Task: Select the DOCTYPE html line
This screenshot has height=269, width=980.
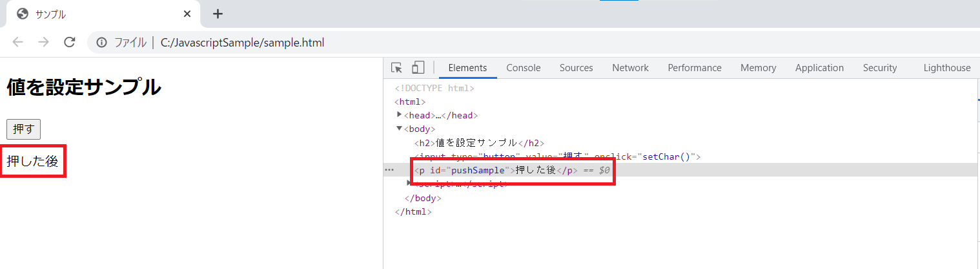Action: [434, 89]
